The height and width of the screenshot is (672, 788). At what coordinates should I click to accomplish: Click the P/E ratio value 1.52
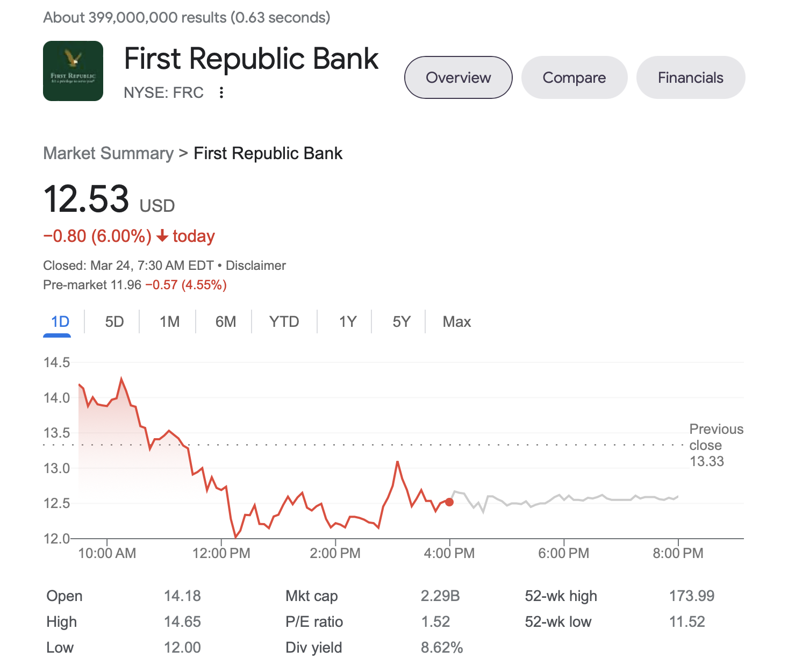pos(435,622)
